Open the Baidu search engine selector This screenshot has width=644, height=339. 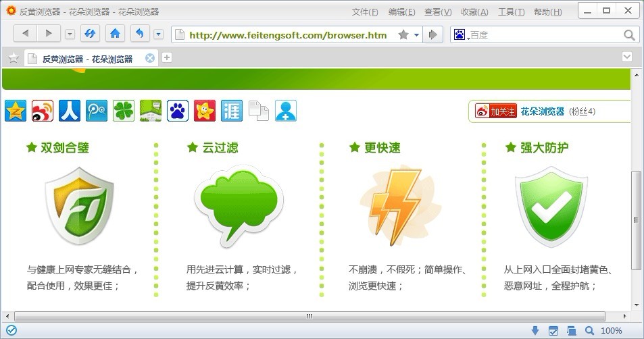click(461, 35)
